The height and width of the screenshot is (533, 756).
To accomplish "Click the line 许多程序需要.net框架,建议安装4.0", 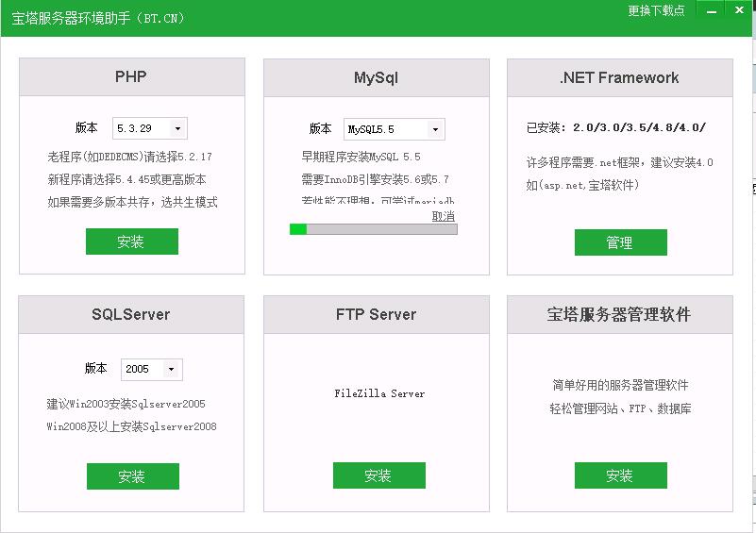I will pos(619,162).
